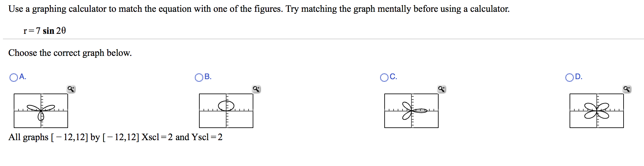Screen dimensions: 644x166
Task: Select radio button for option B
Action: [199, 78]
